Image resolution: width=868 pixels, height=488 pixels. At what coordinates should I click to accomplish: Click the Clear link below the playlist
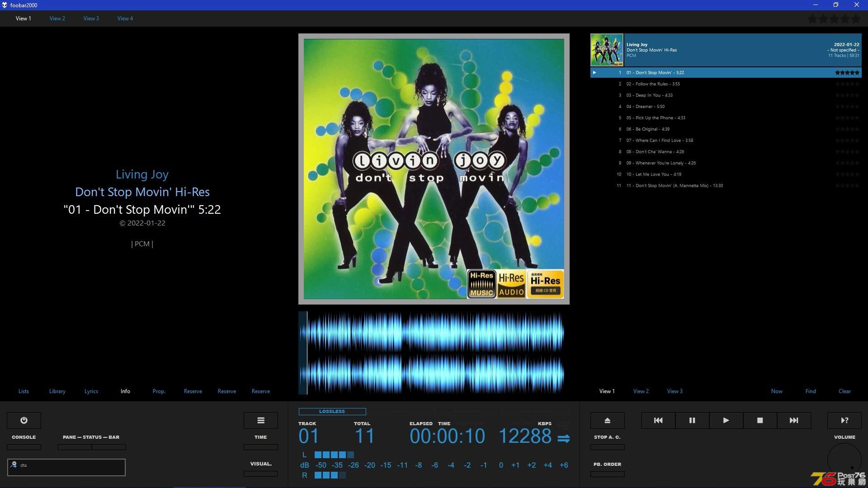coord(844,391)
